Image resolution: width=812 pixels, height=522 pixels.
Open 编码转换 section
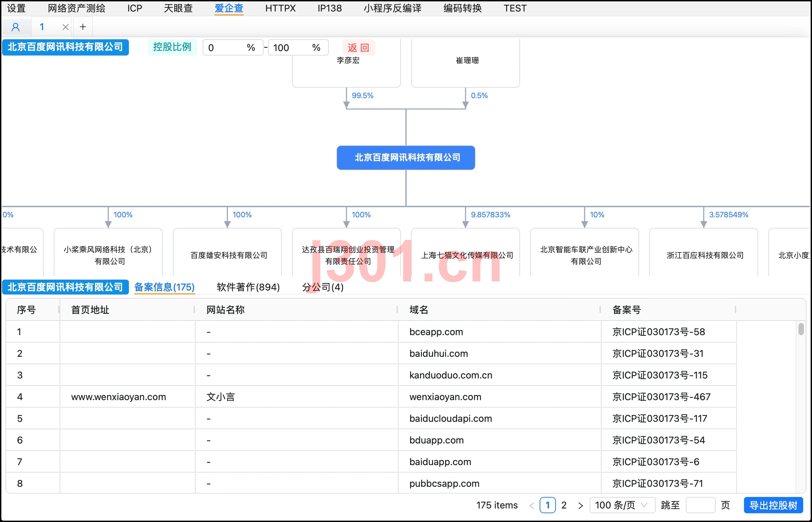click(463, 8)
